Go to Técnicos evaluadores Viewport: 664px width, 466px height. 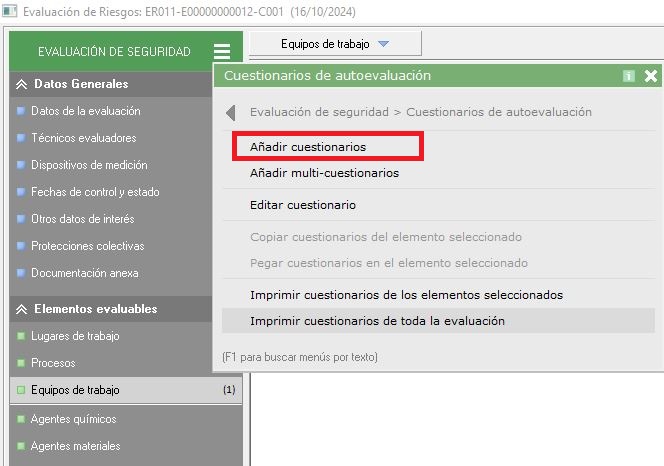pos(83,138)
